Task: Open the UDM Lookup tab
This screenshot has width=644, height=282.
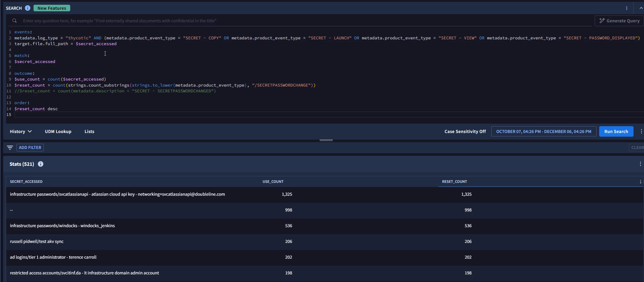Action: click(x=58, y=131)
